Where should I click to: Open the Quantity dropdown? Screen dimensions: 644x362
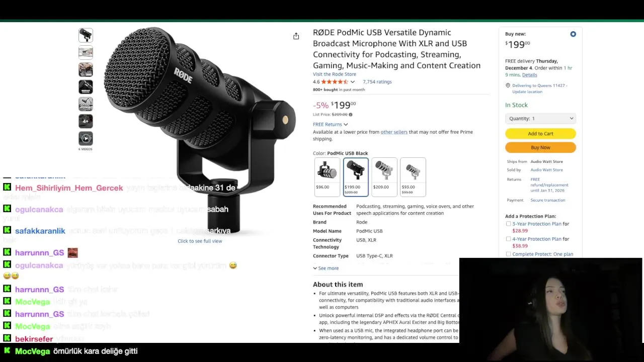coord(540,119)
